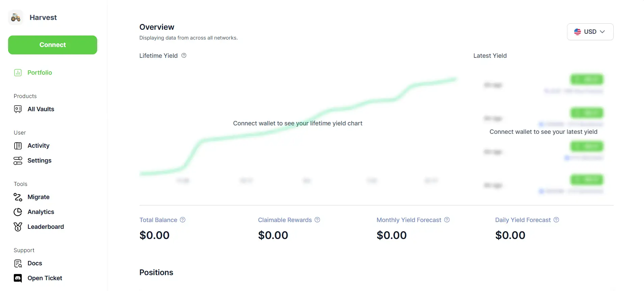Click the Claimable Rewards info icon
The width and height of the screenshot is (644, 291).
tap(317, 220)
